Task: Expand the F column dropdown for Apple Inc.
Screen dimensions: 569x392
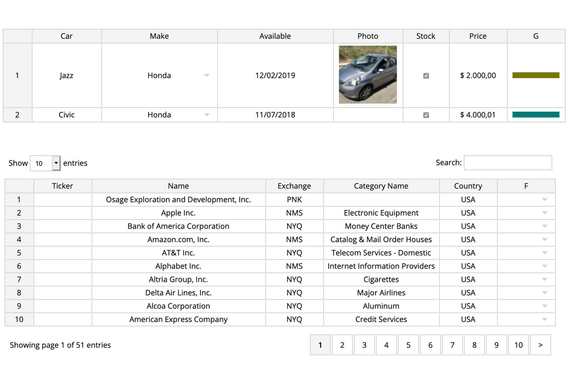Action: coord(544,213)
